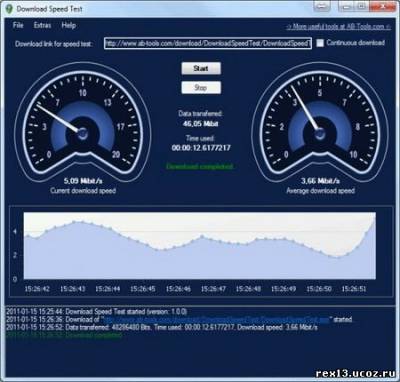Click the Download completed status text
This screenshot has width=400, height=382.
tap(200, 166)
